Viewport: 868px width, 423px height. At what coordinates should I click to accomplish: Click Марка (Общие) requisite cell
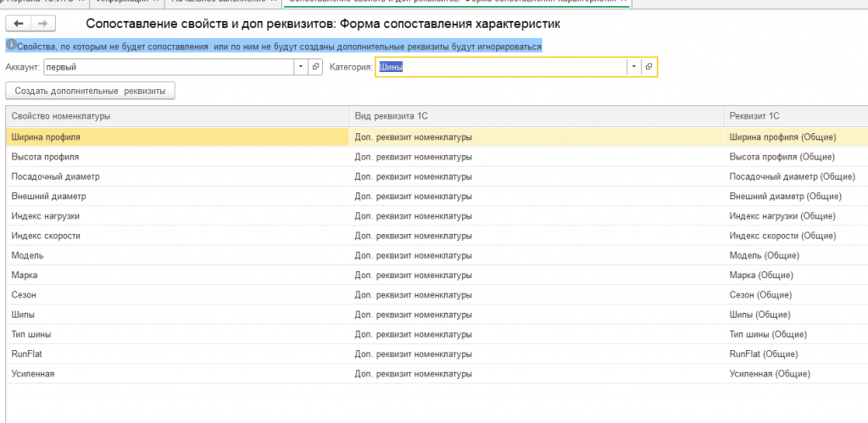click(x=796, y=276)
